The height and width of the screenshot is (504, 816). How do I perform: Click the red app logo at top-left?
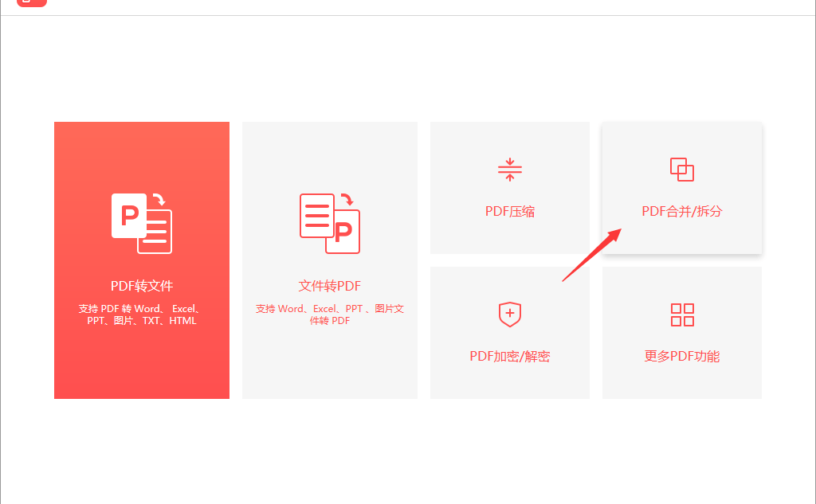pos(32,3)
